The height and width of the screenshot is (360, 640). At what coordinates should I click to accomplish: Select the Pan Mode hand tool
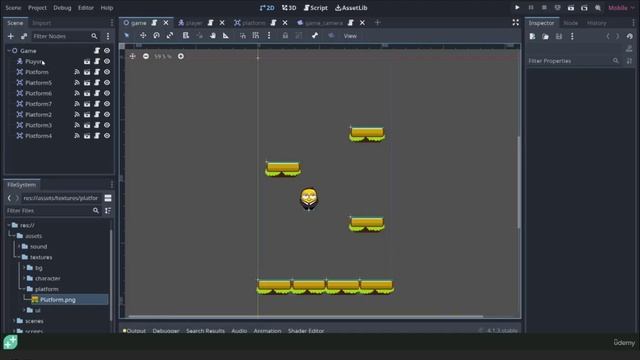point(213,36)
